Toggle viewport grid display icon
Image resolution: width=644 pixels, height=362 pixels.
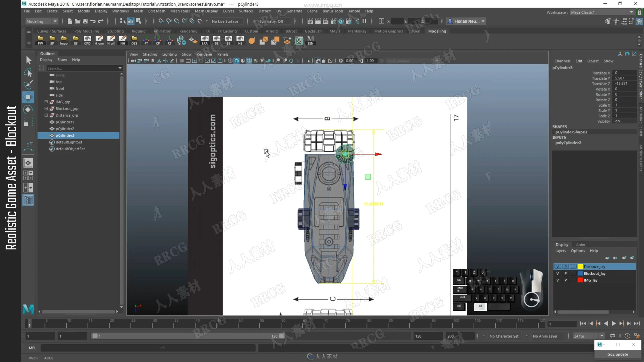pyautogui.click(x=182, y=61)
